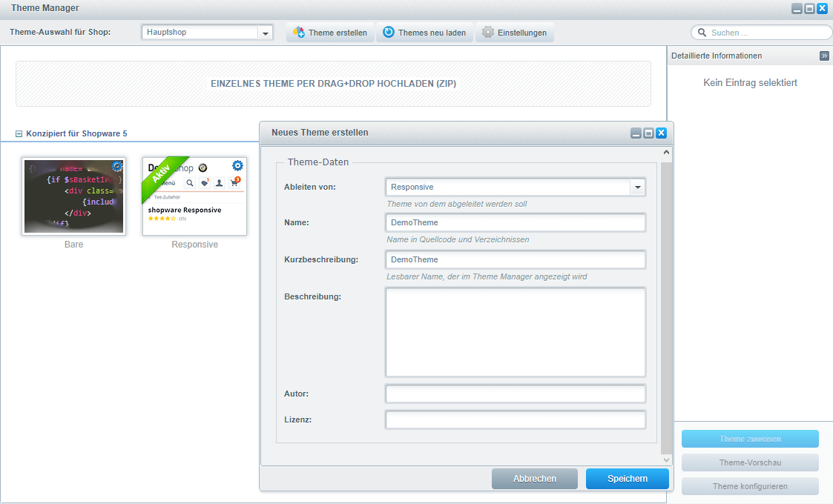Click the Themes neu laden refresh icon
This screenshot has width=833, height=504.
coord(389,33)
